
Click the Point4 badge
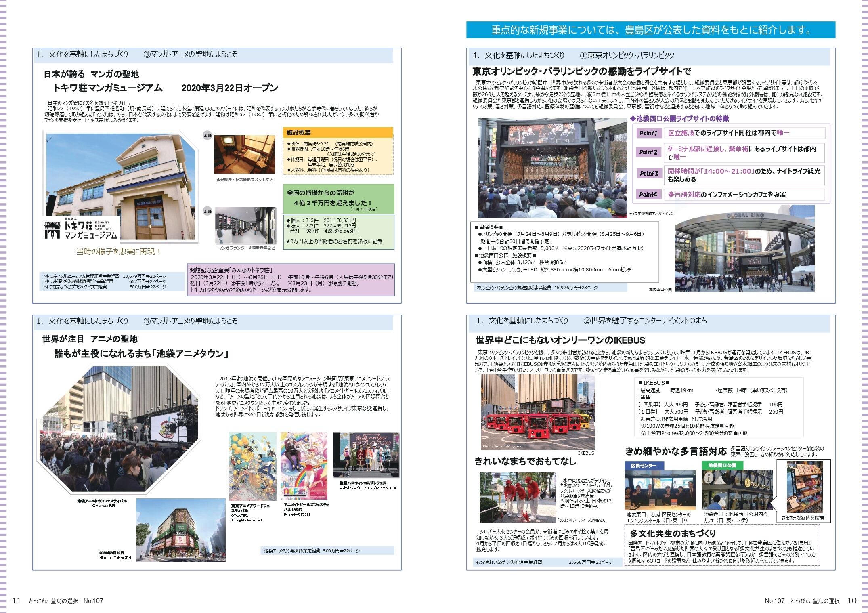(648, 195)
